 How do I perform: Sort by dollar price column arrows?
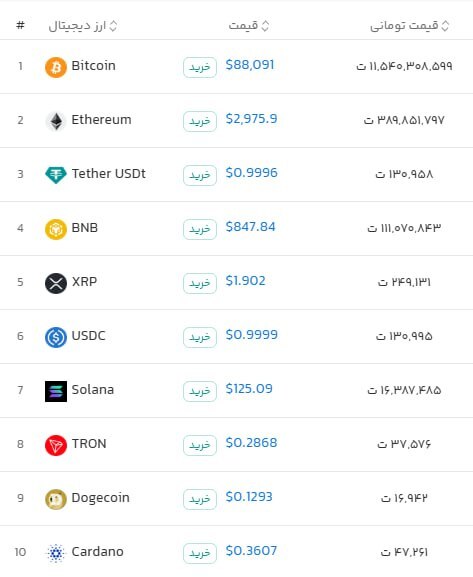tap(265, 26)
